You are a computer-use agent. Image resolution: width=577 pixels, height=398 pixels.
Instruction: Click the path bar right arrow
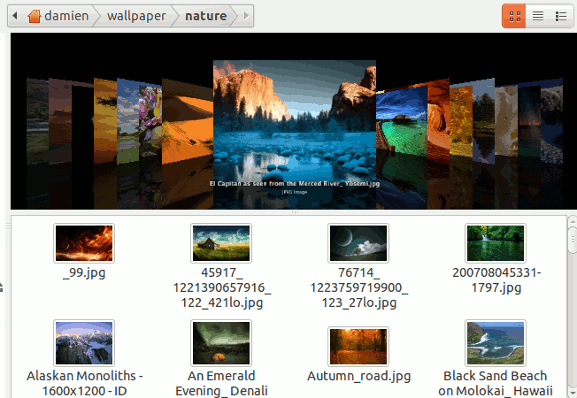pyautogui.click(x=246, y=16)
